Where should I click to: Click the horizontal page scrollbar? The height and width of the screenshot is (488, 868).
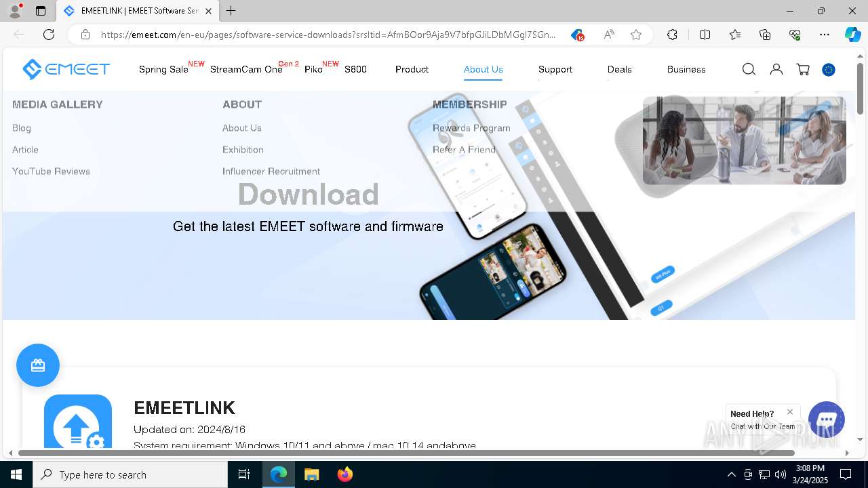(407, 452)
